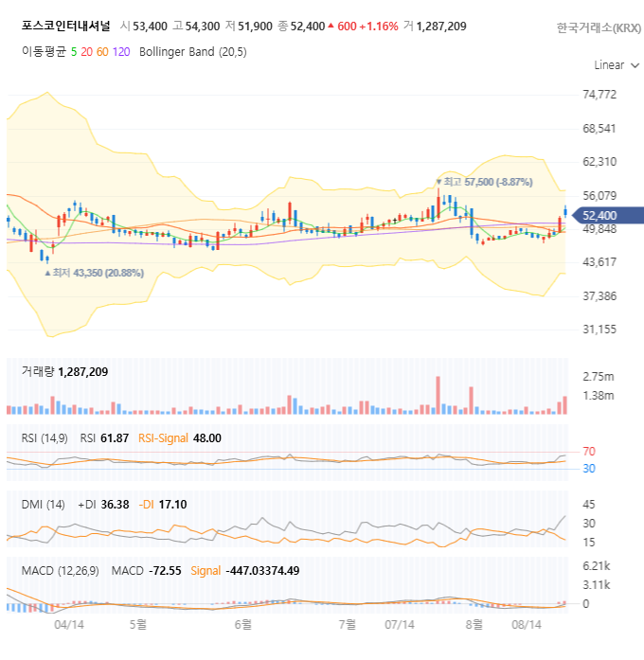Click the 최고 57,500 high marker

pyautogui.click(x=485, y=182)
